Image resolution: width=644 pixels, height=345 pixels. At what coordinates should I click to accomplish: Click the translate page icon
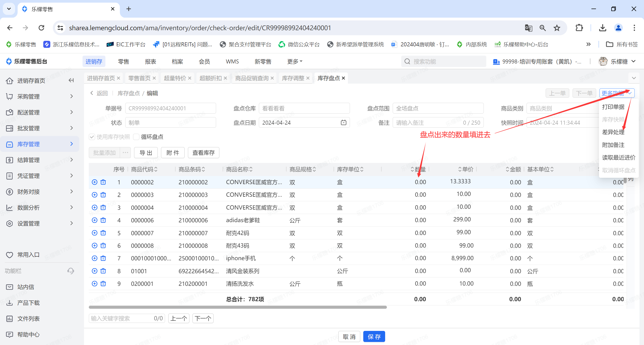529,28
